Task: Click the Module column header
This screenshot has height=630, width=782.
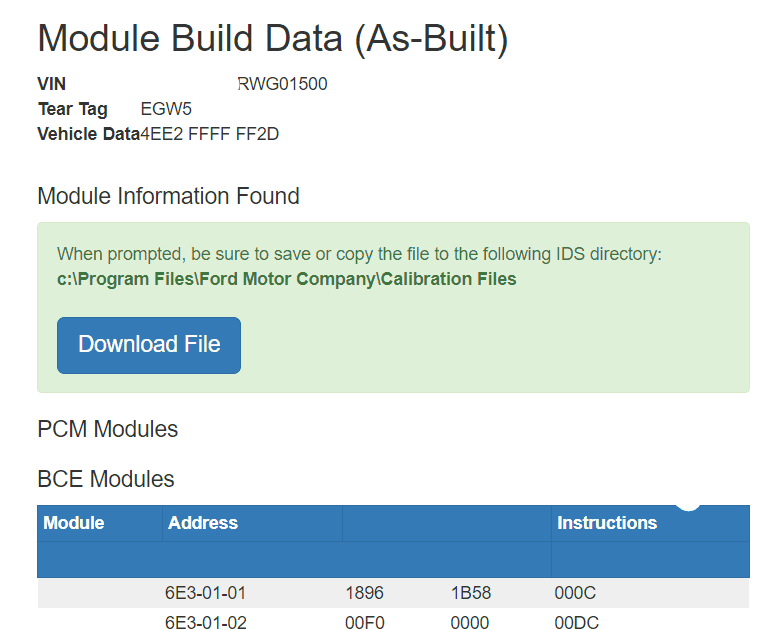Action: point(74,523)
